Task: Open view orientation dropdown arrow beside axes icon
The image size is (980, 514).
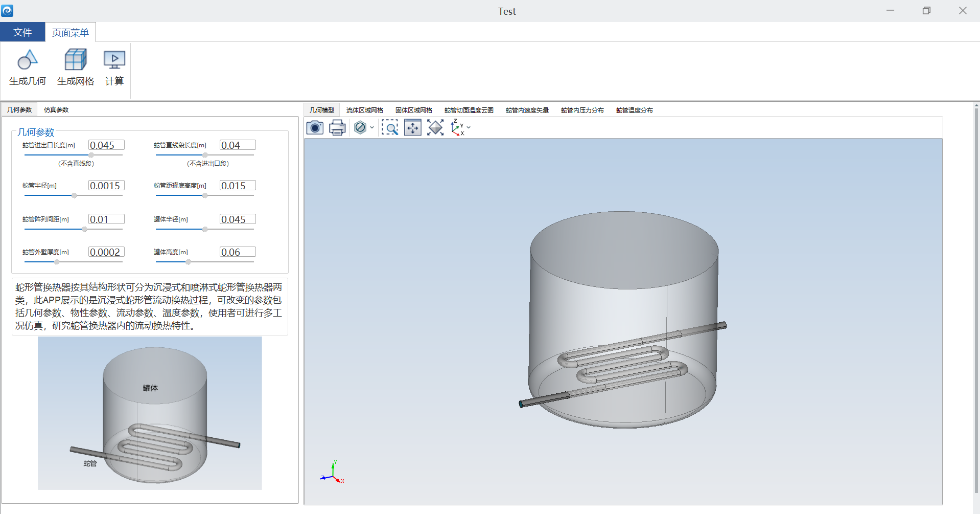Action: point(469,127)
